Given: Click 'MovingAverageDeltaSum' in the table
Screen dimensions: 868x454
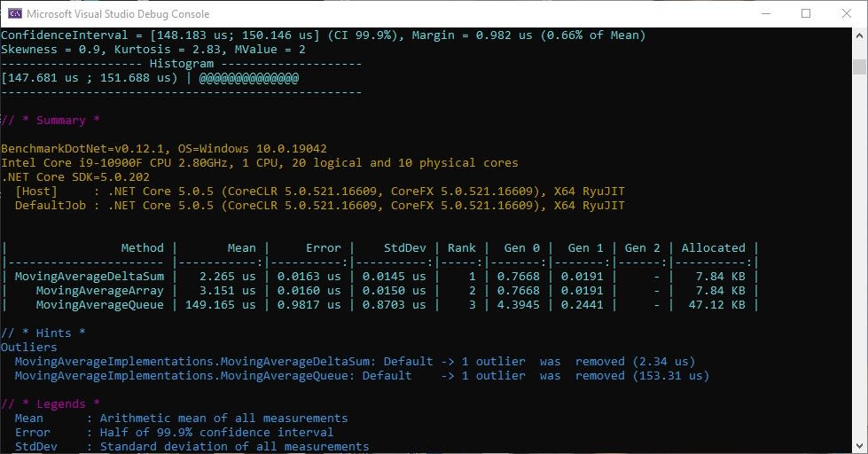Looking at the screenshot, I should [x=90, y=277].
